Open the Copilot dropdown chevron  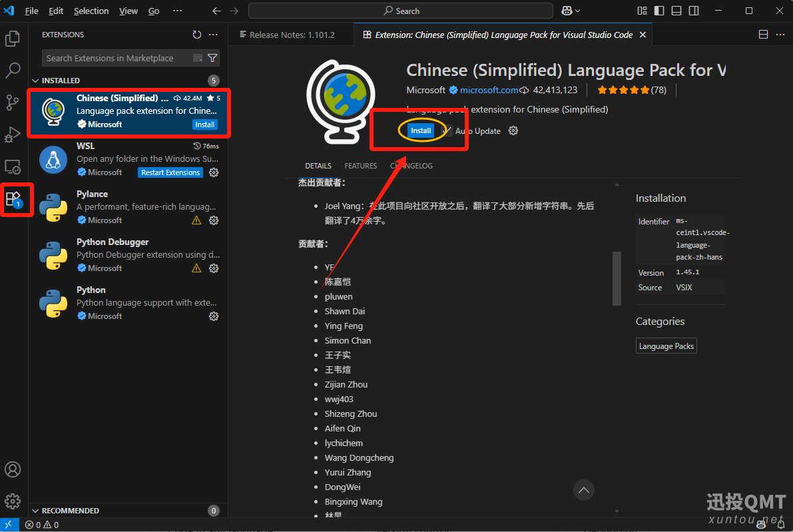pos(577,11)
